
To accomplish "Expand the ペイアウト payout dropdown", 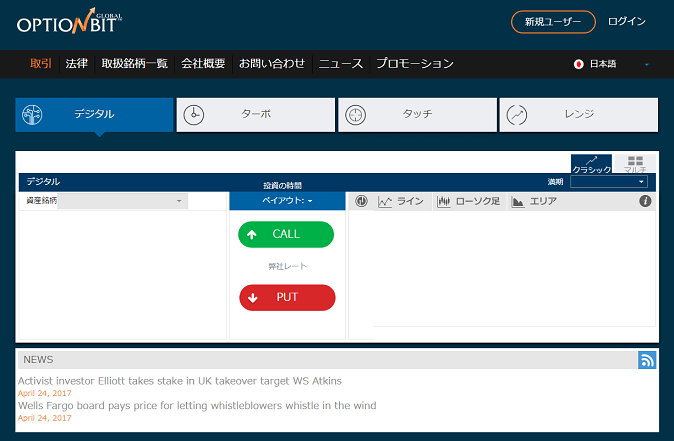I will 287,201.
